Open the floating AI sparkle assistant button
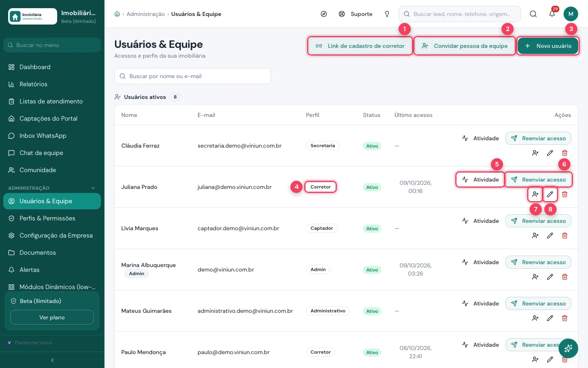The image size is (588, 368). [568, 348]
